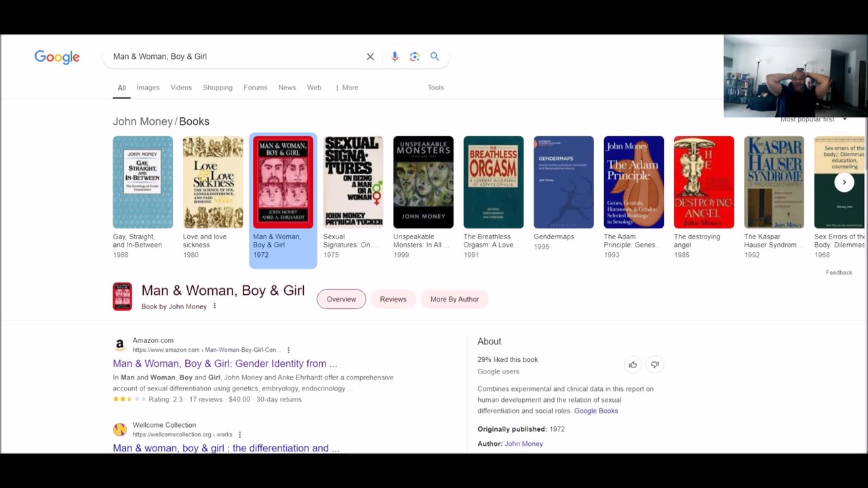868x488 pixels.
Task: Start voice search with microphone icon
Action: coord(395,57)
